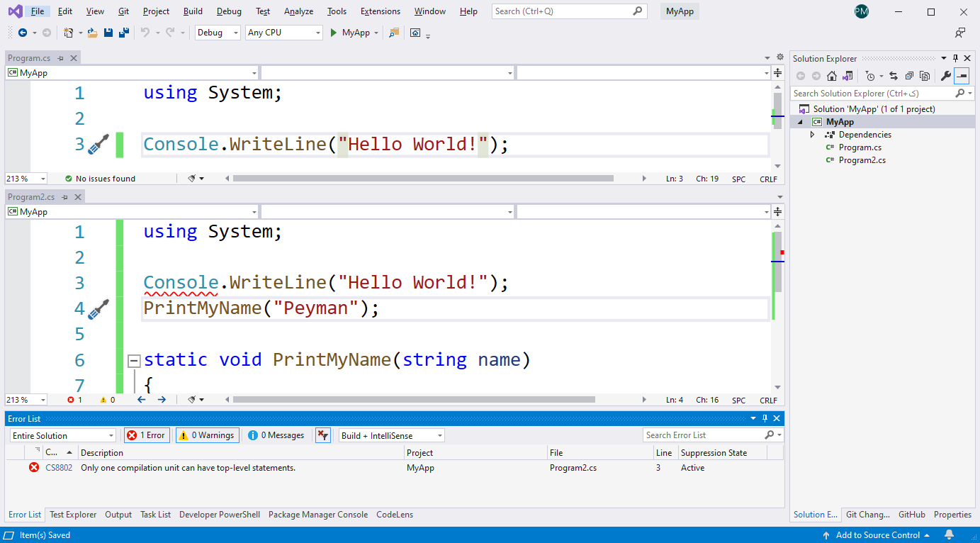Open the PM account profile badge

pyautogui.click(x=862, y=11)
